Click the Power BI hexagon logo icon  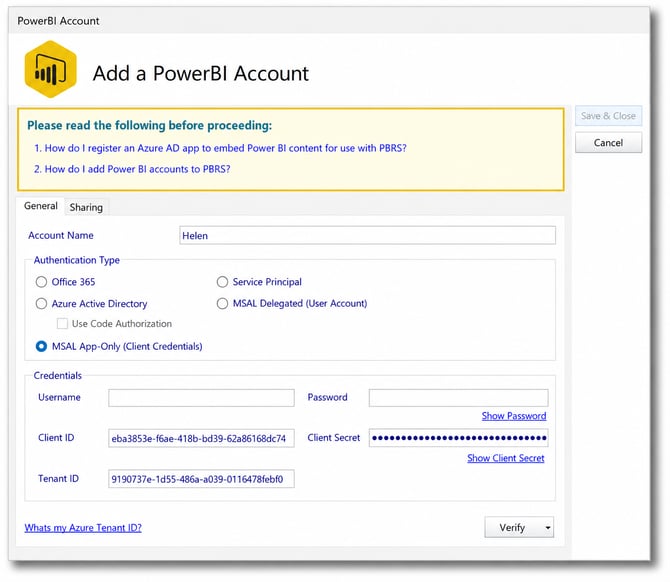point(50,69)
